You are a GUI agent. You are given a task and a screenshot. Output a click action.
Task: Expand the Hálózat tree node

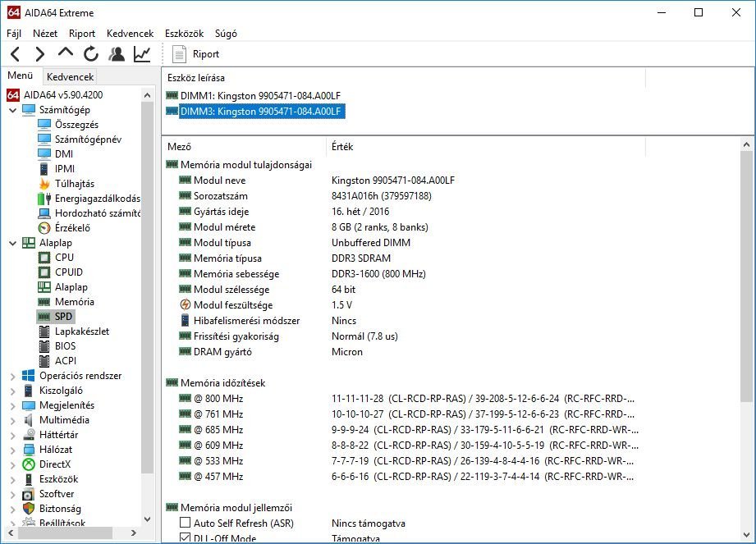[x=12, y=450]
